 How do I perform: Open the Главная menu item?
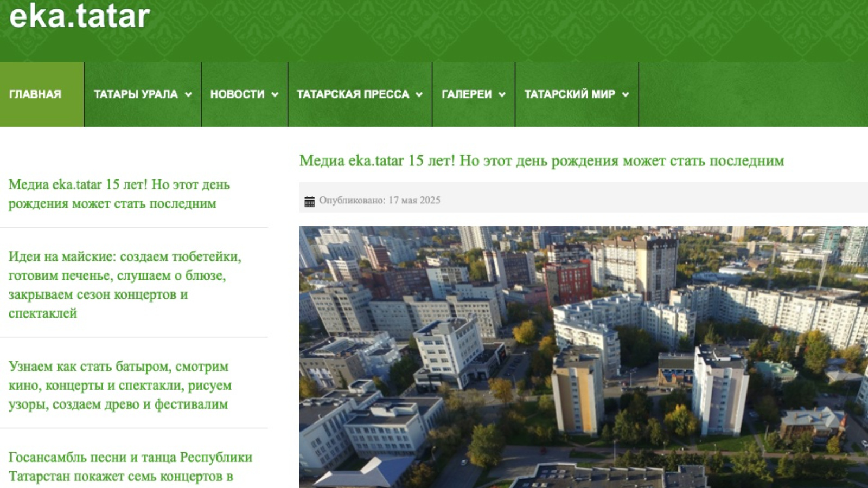point(35,94)
